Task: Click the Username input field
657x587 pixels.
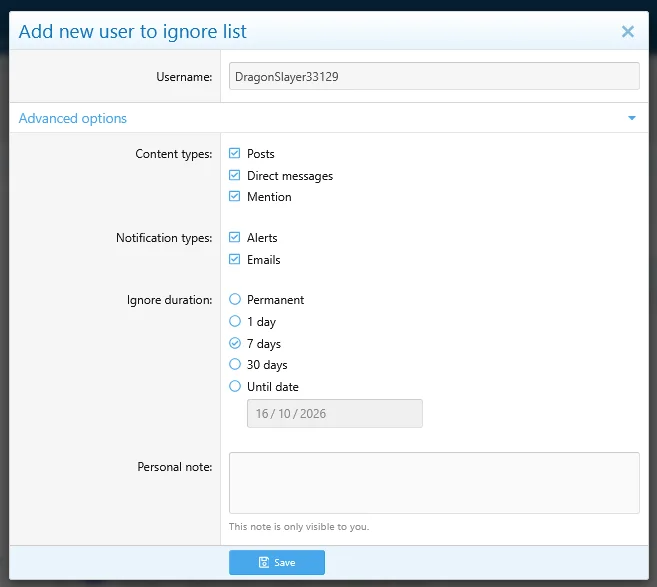Action: pyautogui.click(x=434, y=76)
